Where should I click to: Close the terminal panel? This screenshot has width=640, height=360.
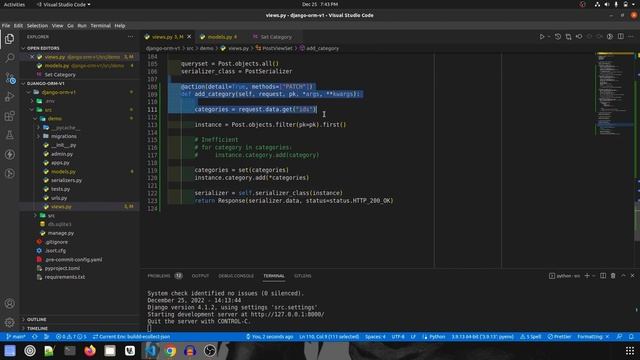[632, 276]
